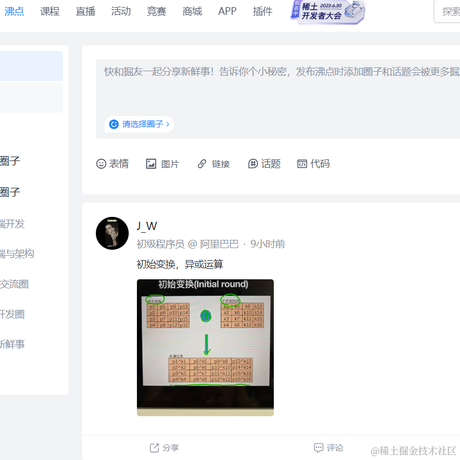This screenshot has height=460, width=460.
Task: Open the 沸点 tab in the top navigation
Action: click(x=14, y=11)
